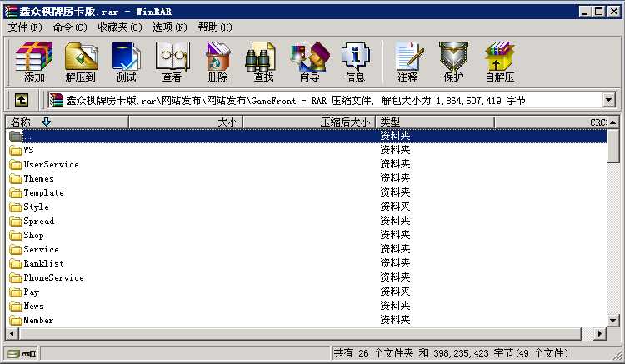Click the status bar file count text
The width and height of the screenshot is (625, 364).
pos(450,353)
